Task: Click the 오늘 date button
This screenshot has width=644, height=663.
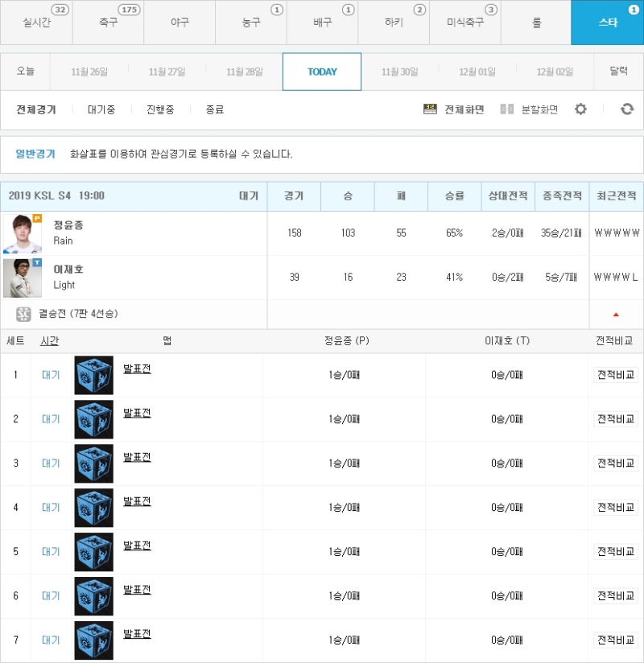Action: click(26, 72)
